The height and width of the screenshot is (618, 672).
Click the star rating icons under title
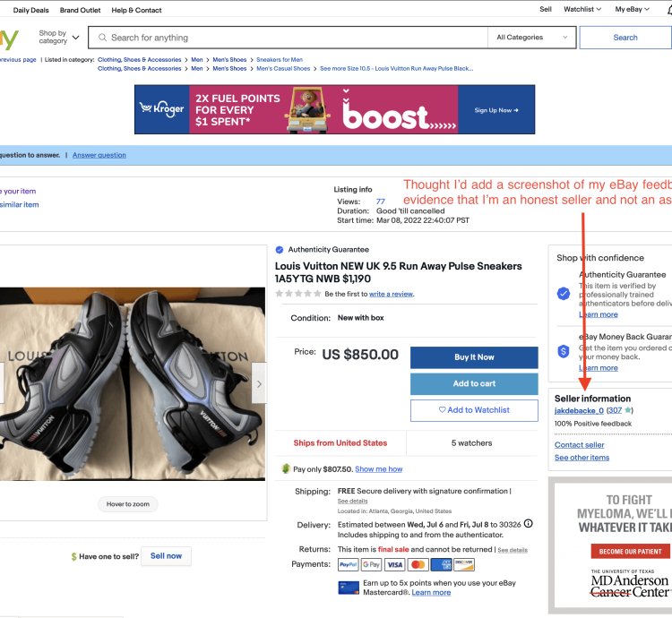pos(297,294)
